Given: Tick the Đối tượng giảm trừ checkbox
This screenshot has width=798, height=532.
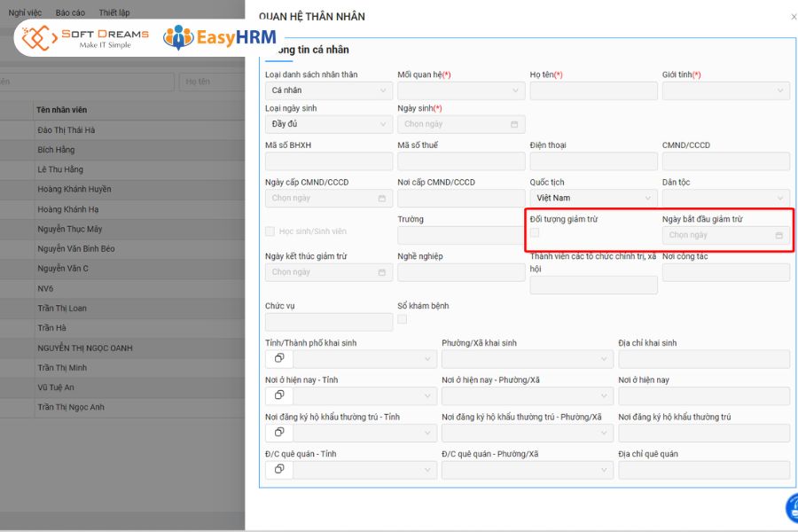Looking at the screenshot, I should tap(535, 232).
